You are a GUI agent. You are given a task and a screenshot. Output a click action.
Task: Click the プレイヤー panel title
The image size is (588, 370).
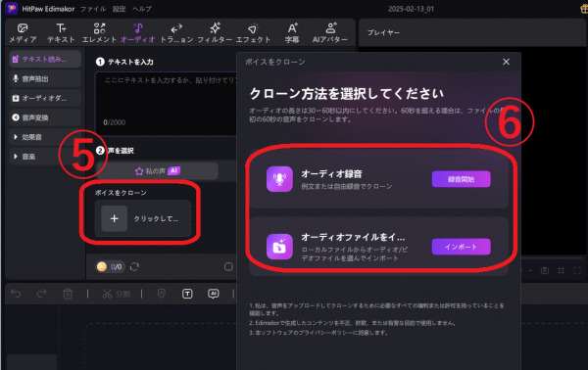(x=383, y=32)
